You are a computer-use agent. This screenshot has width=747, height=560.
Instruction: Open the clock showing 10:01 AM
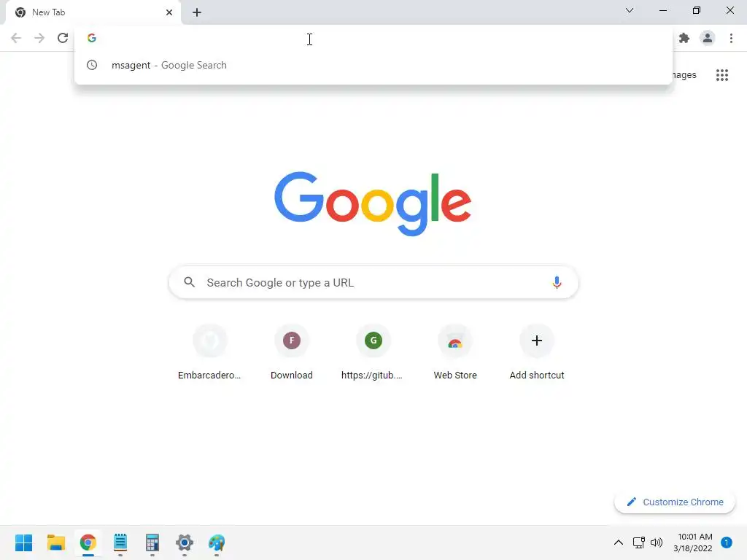pos(693,542)
